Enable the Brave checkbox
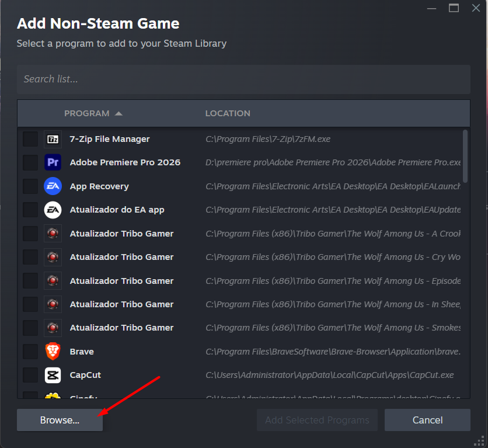 [30, 352]
